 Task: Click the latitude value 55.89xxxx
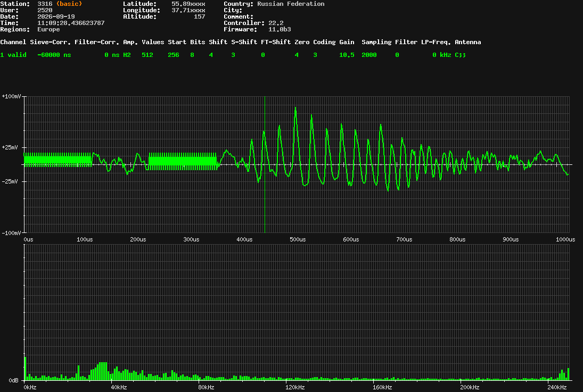coord(188,4)
